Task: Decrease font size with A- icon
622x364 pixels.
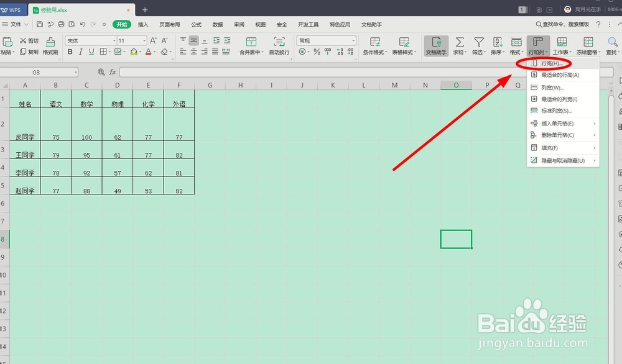Action: [x=164, y=40]
